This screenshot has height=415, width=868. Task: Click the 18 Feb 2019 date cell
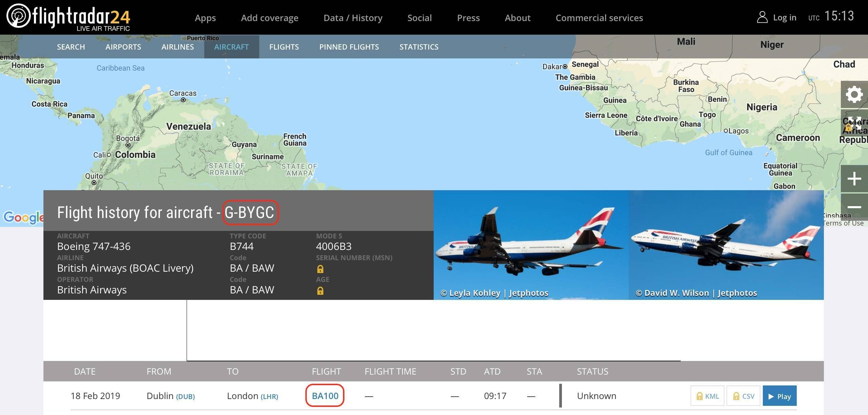pos(95,396)
